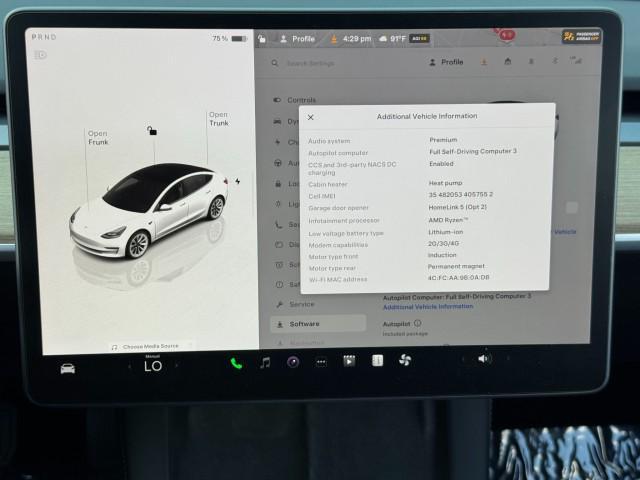Screen dimensions: 640x480
Task: Tap the 75 % battery indicator
Action: [x=230, y=38]
